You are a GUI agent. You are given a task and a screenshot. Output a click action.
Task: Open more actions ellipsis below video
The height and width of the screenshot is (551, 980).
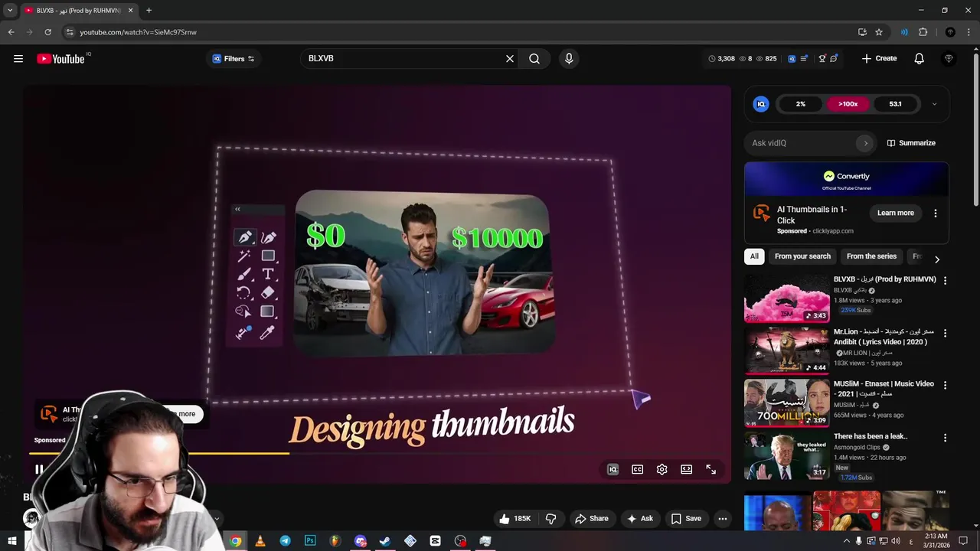pyautogui.click(x=722, y=519)
